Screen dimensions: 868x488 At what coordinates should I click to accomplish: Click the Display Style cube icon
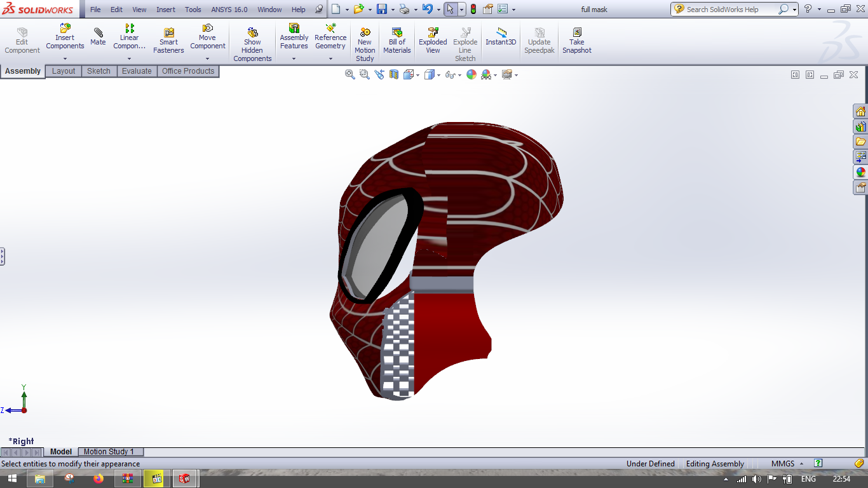430,74
